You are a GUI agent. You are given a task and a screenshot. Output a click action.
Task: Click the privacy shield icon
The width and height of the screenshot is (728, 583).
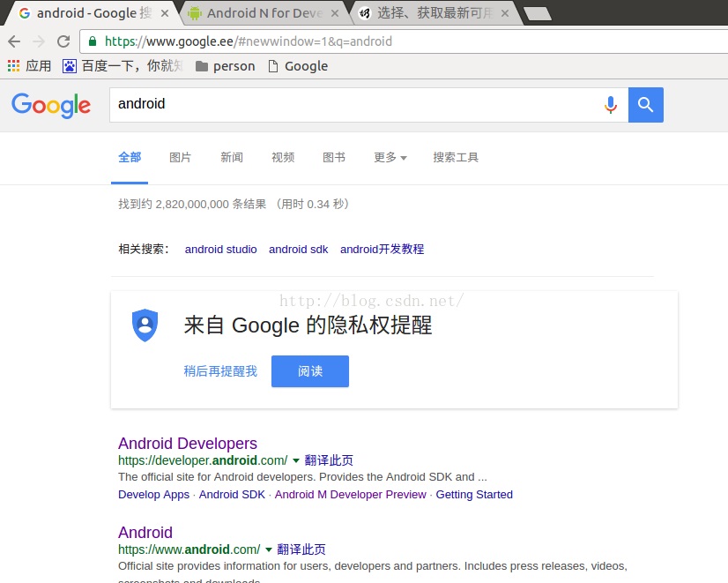coord(145,325)
